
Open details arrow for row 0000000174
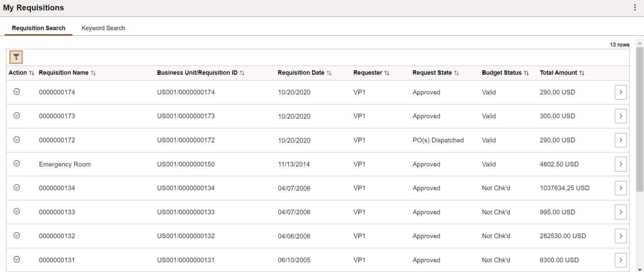[621, 92]
